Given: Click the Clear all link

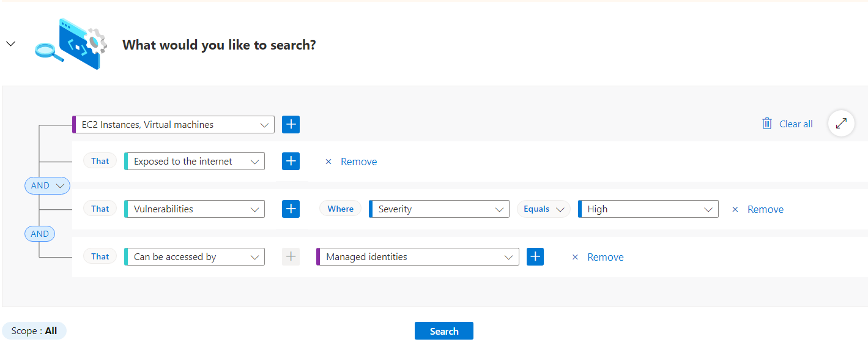Looking at the screenshot, I should coord(796,124).
